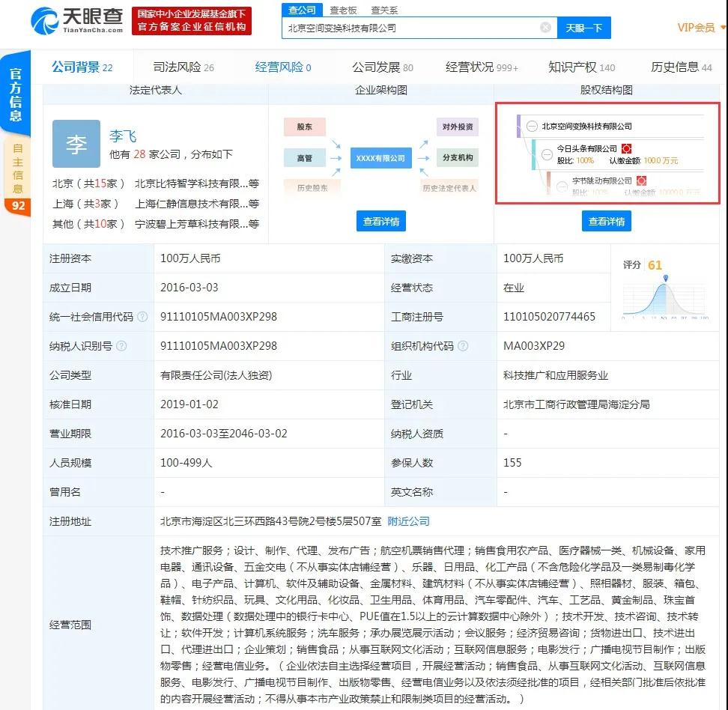Click red icon beside 字节跳动有限公司

tap(642, 180)
